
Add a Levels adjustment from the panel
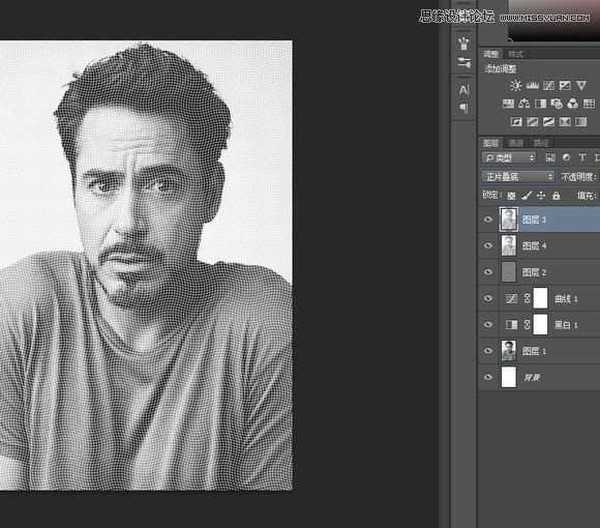(x=532, y=86)
